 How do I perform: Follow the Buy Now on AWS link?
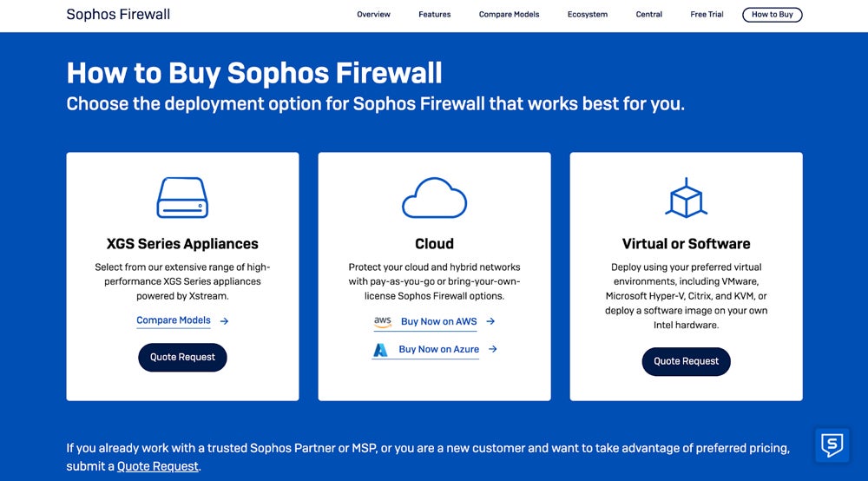438,321
